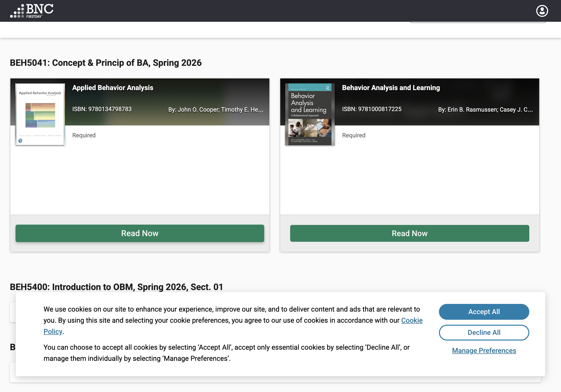Click BEH5041 Concept & Princip course heading

[x=106, y=63]
